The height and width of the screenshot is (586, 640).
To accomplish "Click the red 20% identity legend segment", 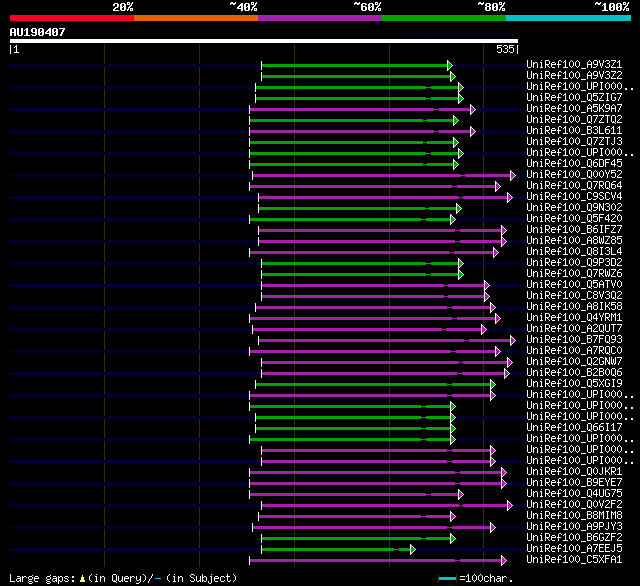I will 72,18.
